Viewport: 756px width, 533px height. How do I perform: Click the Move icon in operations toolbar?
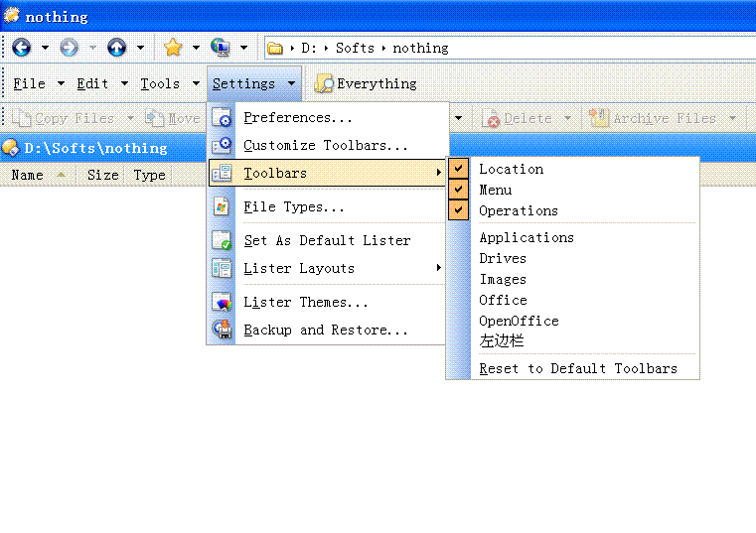[x=155, y=118]
